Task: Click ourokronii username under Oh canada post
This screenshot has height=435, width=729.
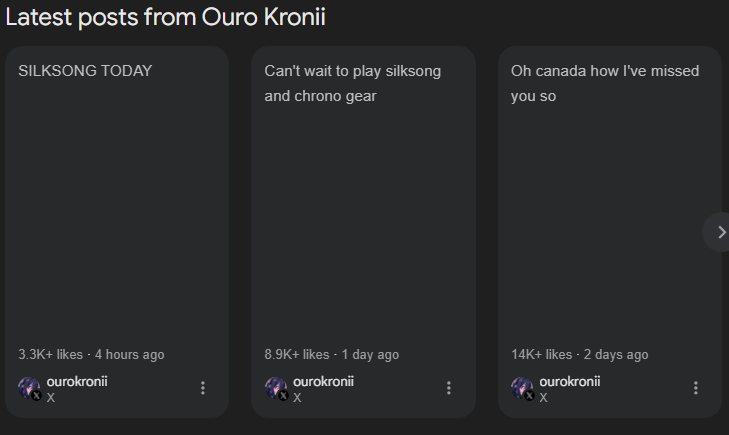Action: coord(570,382)
